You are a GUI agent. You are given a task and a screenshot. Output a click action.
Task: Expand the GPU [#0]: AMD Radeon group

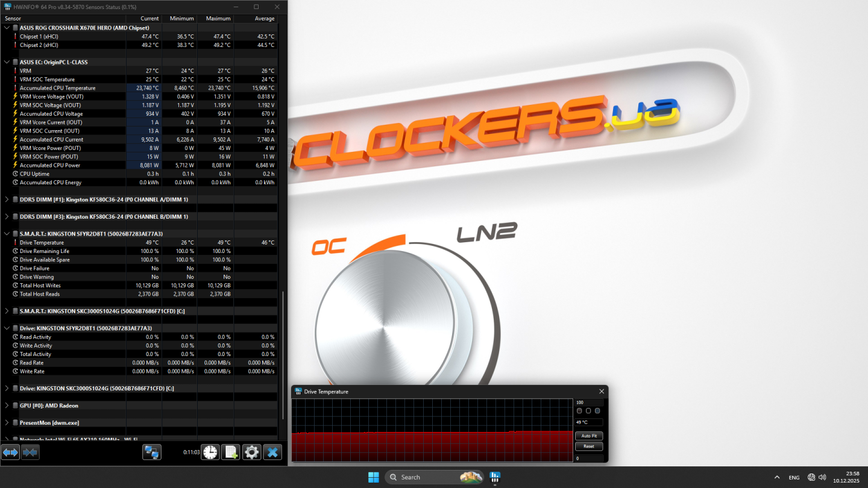coord(7,406)
